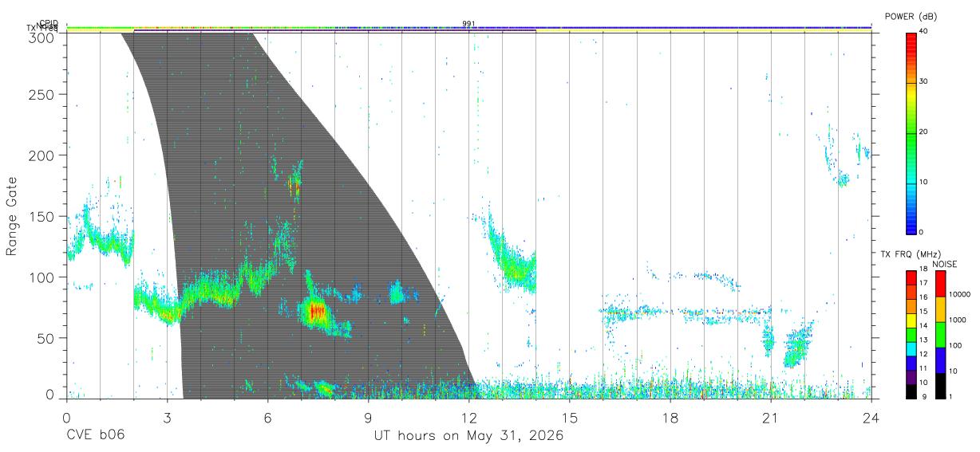Click the 40 label on the power scale

pyautogui.click(x=924, y=32)
